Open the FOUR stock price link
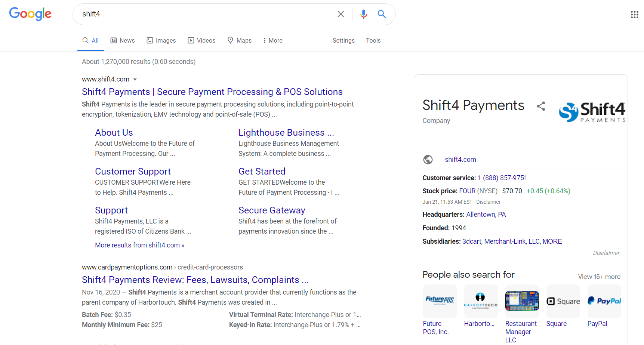Screen dimensions: 644x345 click(467, 191)
